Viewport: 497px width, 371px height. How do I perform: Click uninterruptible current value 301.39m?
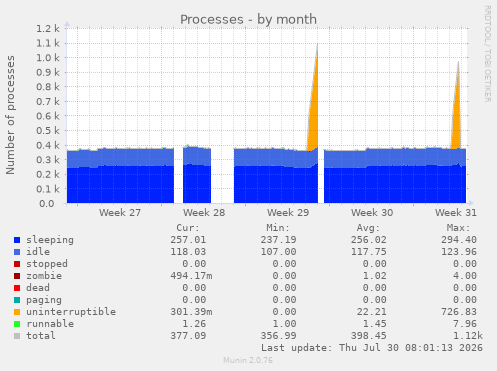coord(191,312)
